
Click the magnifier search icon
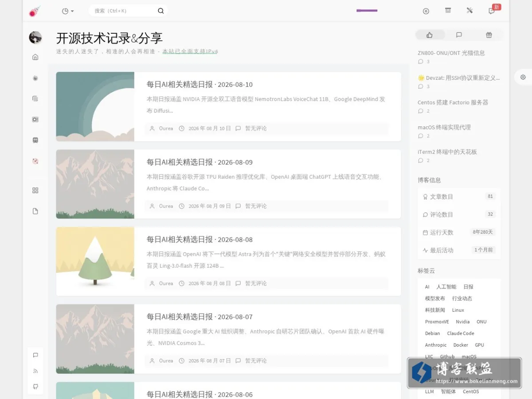tap(161, 11)
